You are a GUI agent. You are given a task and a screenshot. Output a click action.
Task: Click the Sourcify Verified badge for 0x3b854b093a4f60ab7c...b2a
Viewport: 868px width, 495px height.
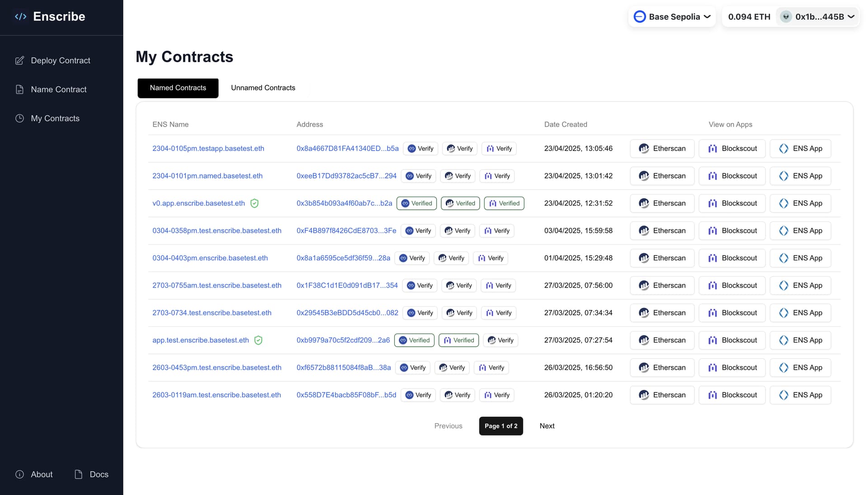(x=417, y=203)
